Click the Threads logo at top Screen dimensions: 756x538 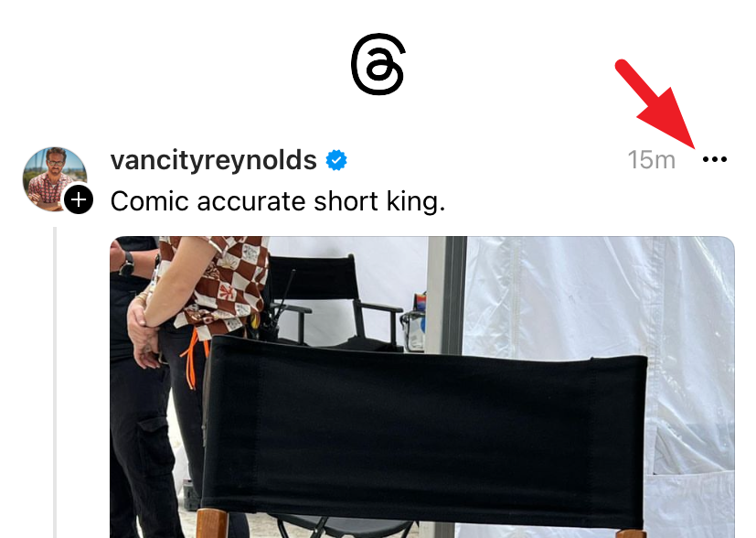point(378,64)
